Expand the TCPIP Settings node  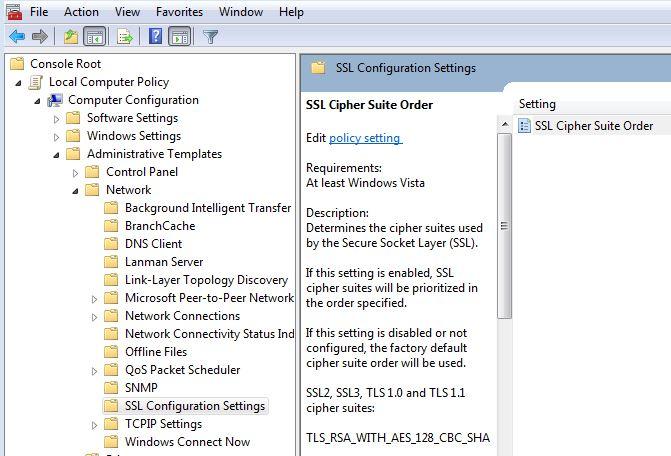(94, 424)
